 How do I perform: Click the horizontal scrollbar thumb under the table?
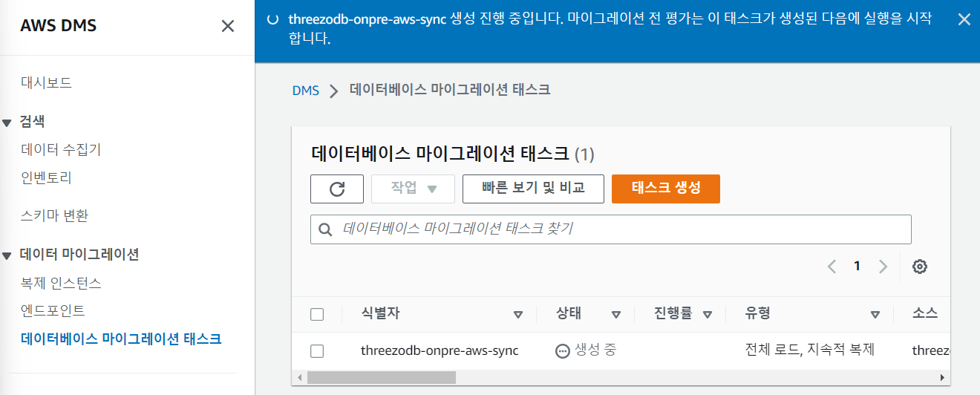[381, 377]
